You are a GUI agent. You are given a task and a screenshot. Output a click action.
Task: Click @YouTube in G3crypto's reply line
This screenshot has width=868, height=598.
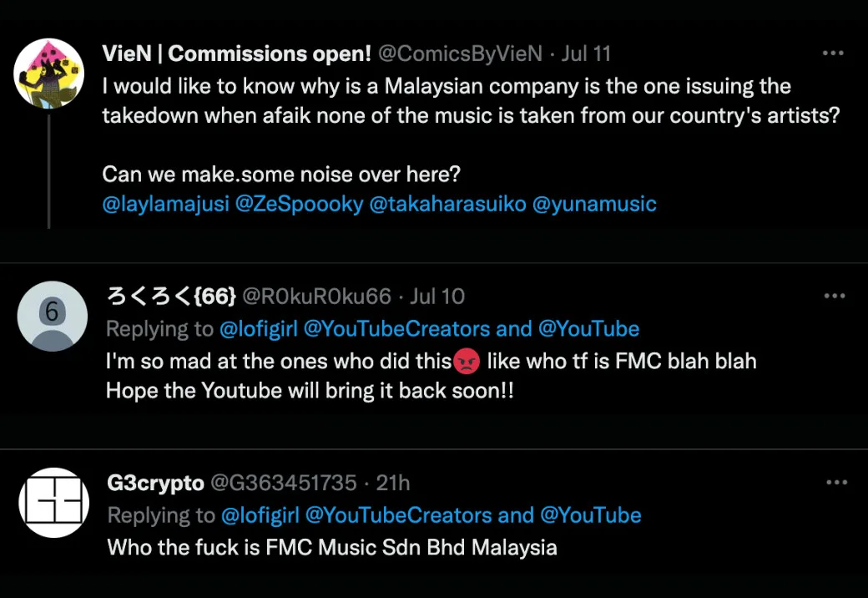pyautogui.click(x=591, y=515)
